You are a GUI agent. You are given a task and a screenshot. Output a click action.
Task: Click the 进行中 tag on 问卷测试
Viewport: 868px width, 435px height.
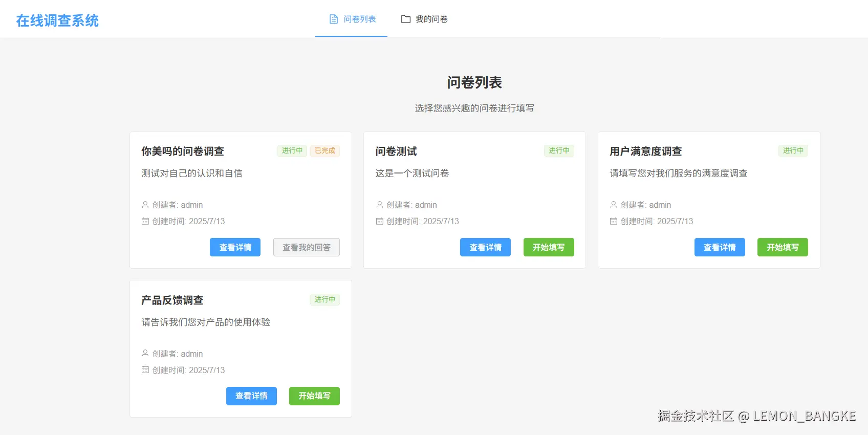pos(559,150)
